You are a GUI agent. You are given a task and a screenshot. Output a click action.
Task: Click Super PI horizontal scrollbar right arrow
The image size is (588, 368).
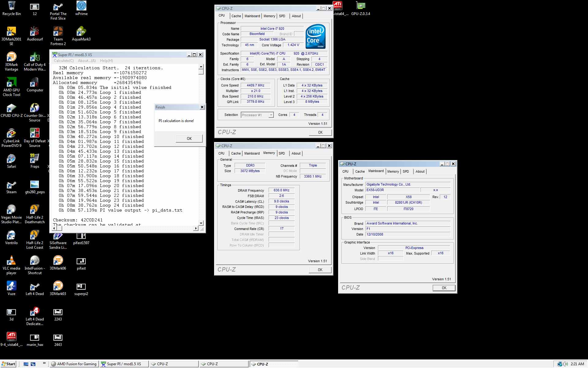[196, 228]
